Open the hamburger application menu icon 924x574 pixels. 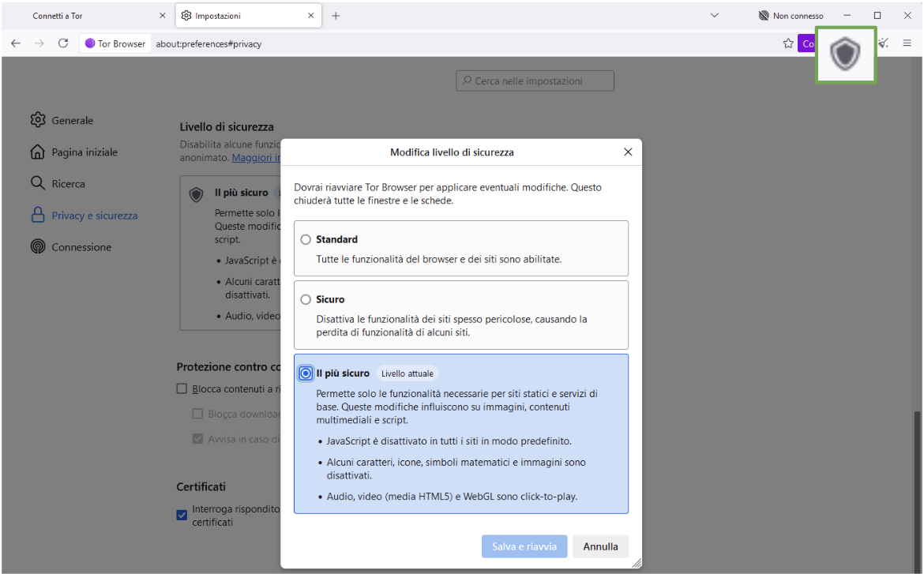tap(907, 43)
